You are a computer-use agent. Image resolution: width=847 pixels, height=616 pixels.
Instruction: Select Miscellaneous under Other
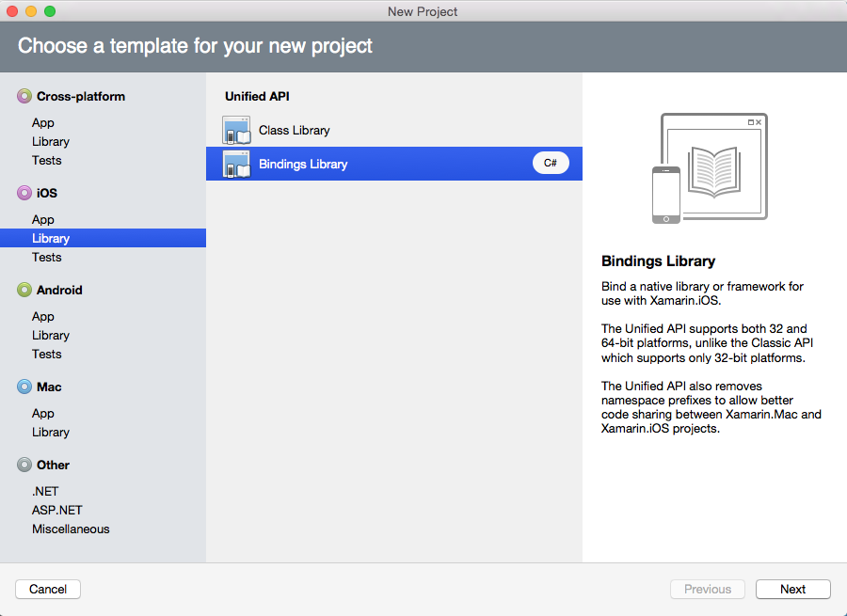[x=71, y=529]
